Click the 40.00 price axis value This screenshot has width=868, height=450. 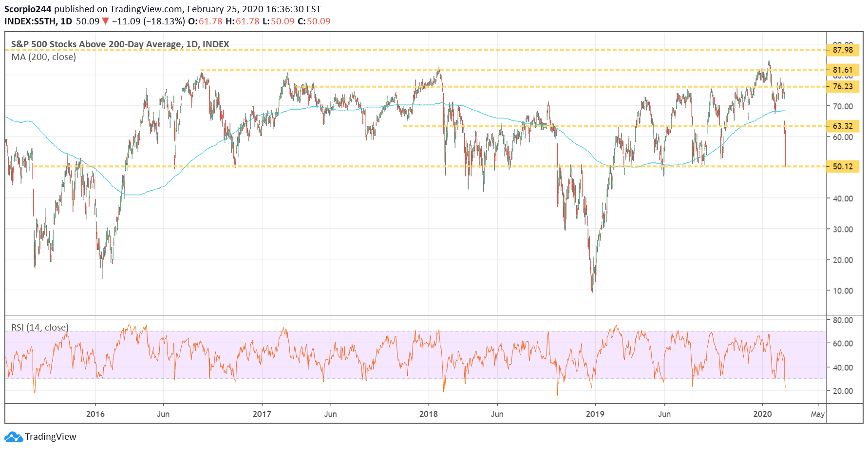click(843, 198)
